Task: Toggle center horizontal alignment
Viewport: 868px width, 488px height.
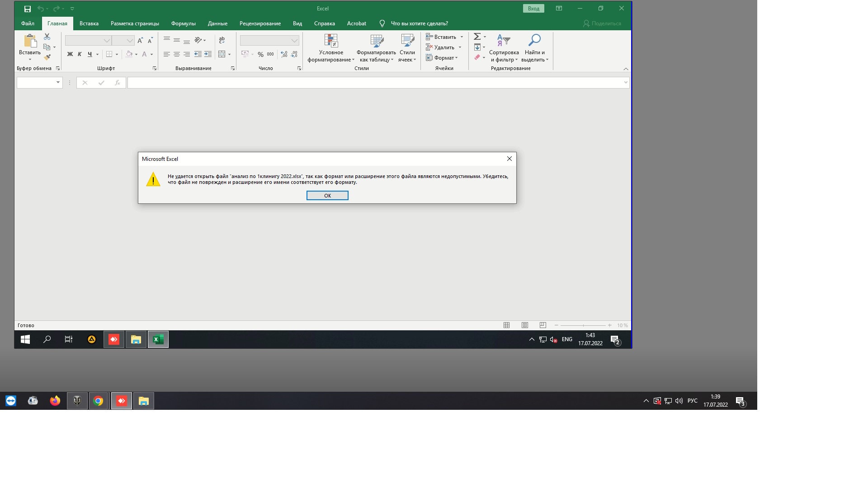Action: [x=177, y=54]
